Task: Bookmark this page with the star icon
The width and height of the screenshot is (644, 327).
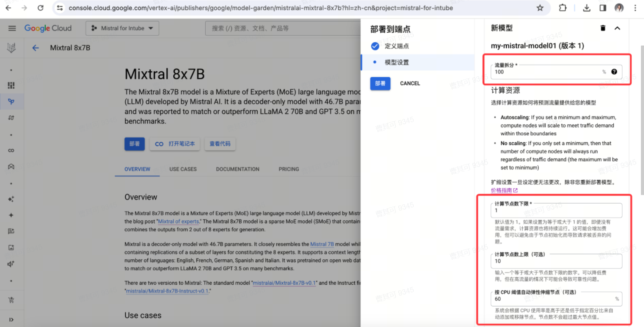Action: [x=540, y=8]
